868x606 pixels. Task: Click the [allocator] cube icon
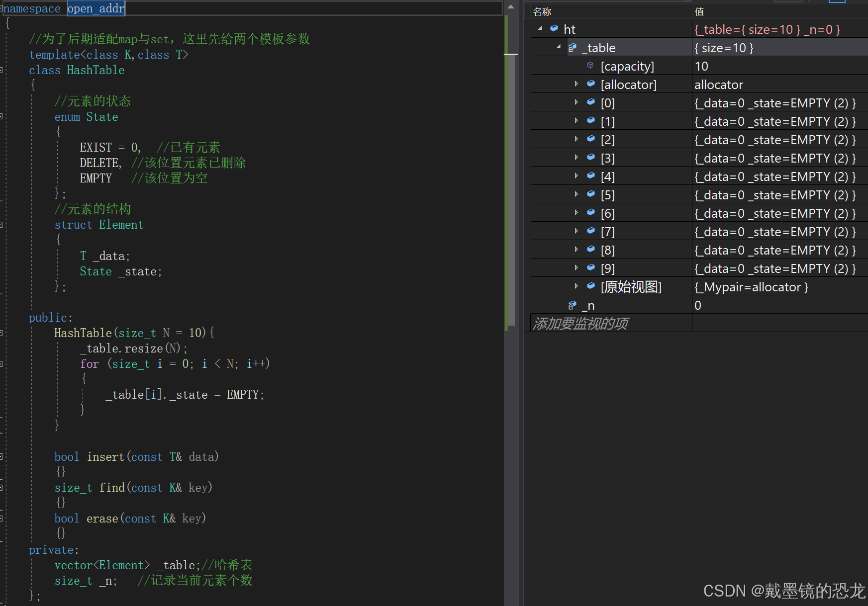[x=591, y=84]
